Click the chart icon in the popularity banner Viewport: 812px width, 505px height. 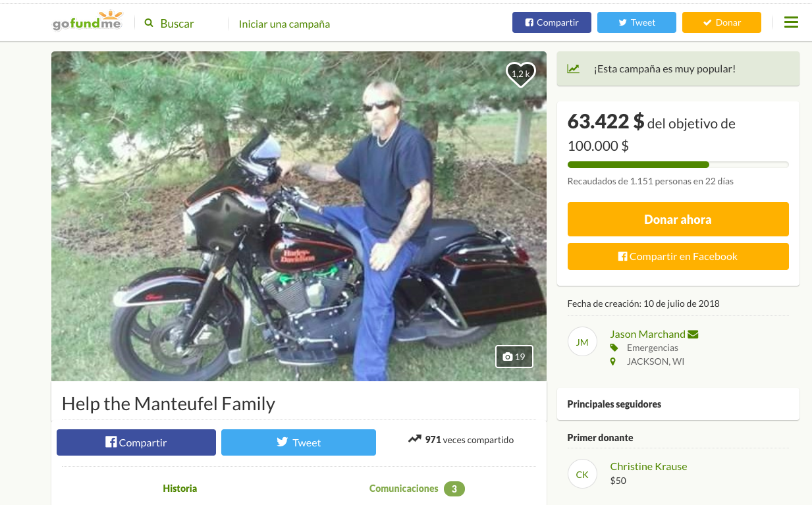(574, 68)
